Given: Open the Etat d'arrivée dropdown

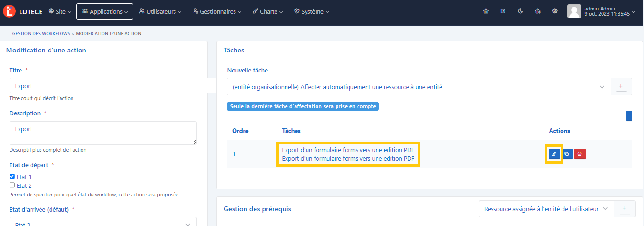Looking at the screenshot, I should 103,222.
